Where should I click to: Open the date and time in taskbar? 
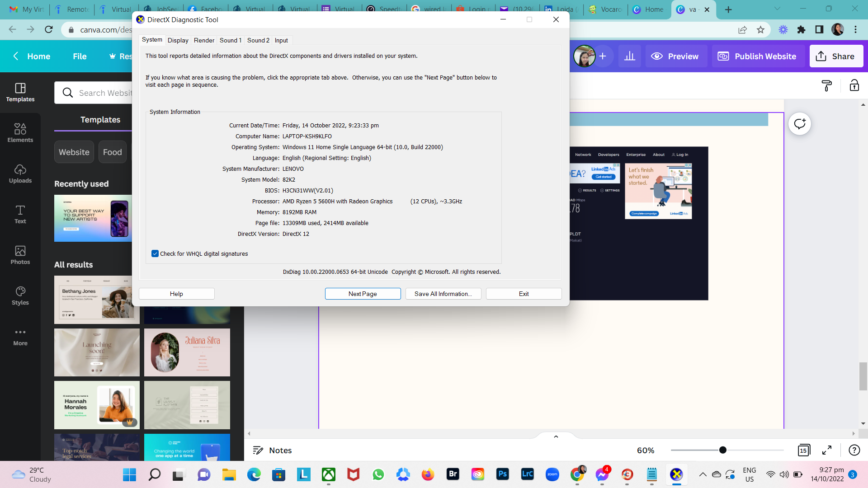pyautogui.click(x=827, y=474)
